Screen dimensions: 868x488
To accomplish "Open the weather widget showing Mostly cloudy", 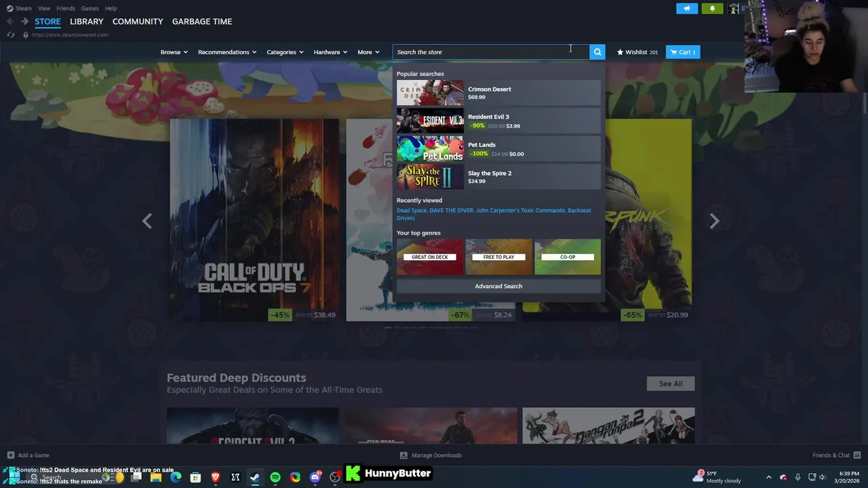I will [x=717, y=477].
